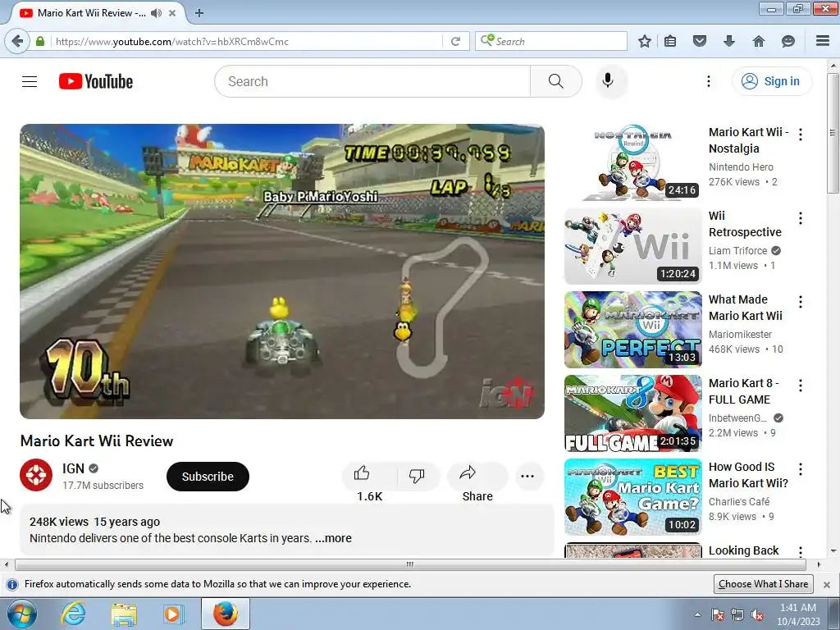840x630 pixels.
Task: Open options menu for Looking Back video
Action: click(x=801, y=552)
